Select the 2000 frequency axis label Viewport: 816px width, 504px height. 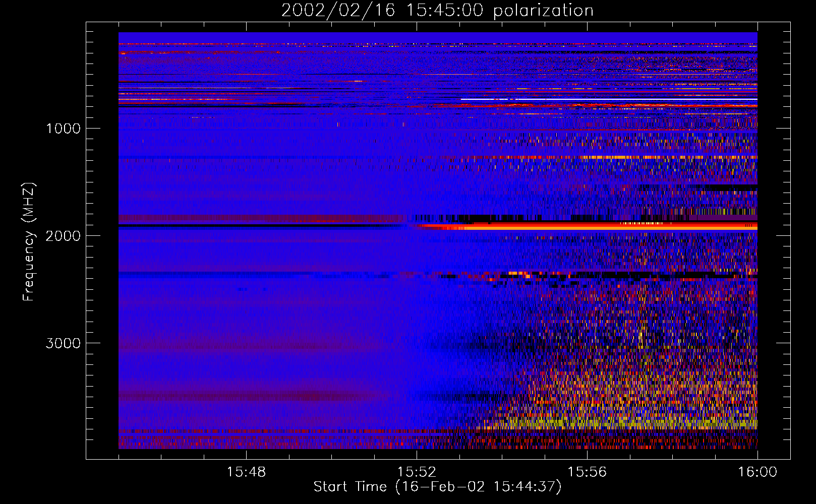(63, 235)
